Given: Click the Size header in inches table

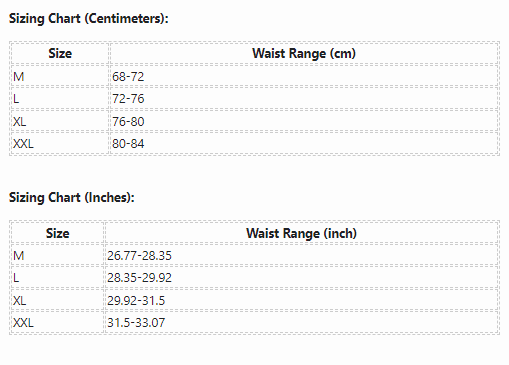Looking at the screenshot, I should (58, 233).
